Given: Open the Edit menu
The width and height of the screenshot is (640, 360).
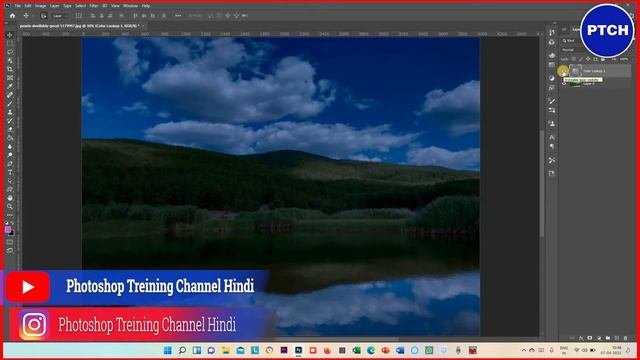Looking at the screenshot, I should point(28,6).
